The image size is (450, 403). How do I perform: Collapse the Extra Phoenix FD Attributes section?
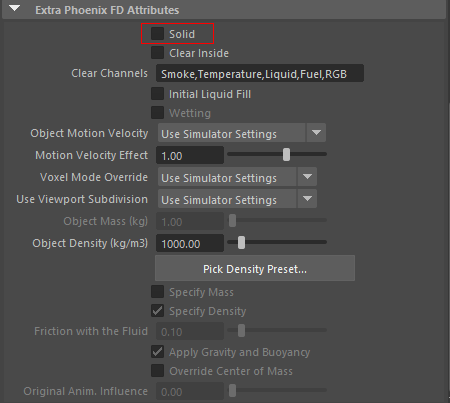pyautogui.click(x=15, y=8)
